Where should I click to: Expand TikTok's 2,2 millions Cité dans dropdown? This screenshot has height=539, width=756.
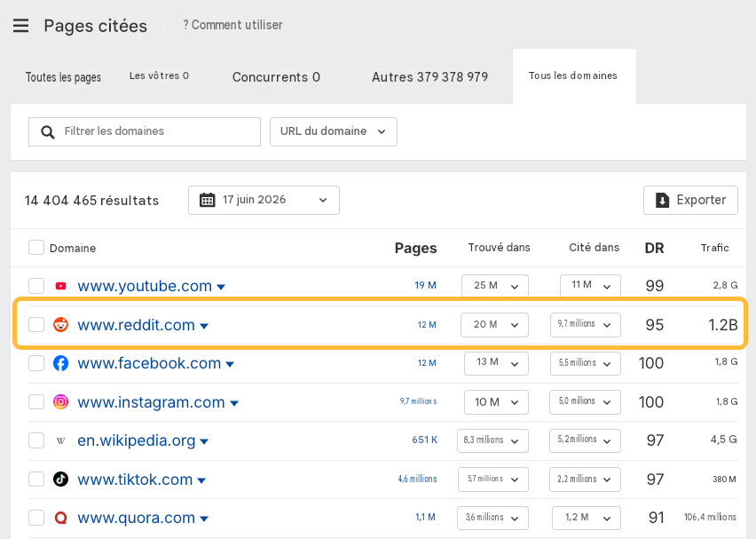click(x=585, y=480)
